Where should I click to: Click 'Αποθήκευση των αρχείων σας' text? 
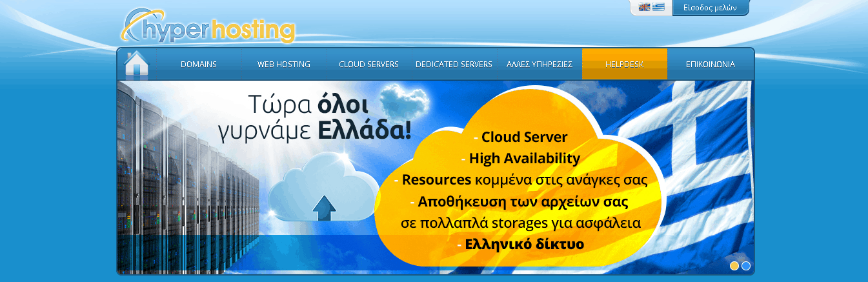click(520, 201)
